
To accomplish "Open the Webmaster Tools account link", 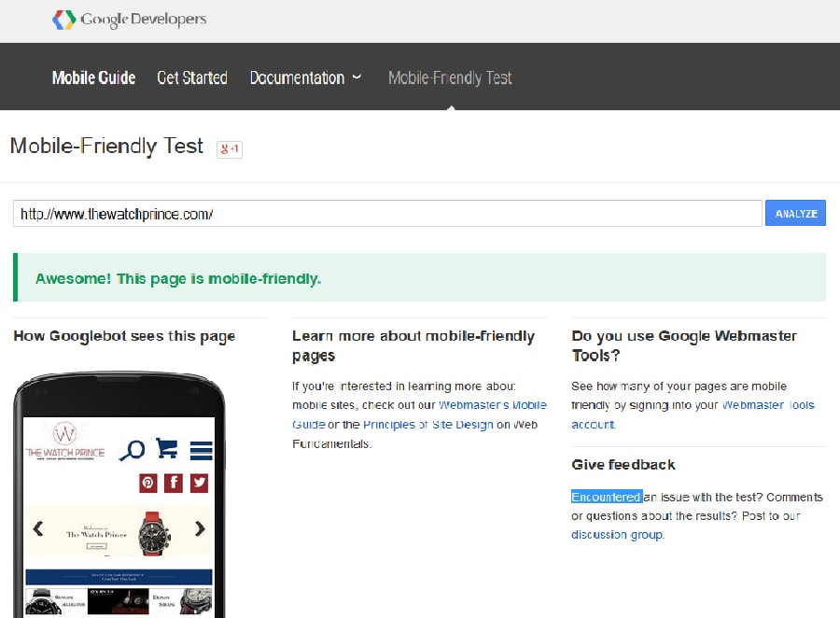I will [x=693, y=414].
